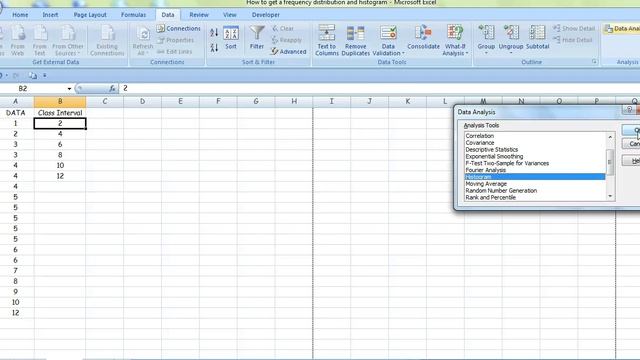Click Name Box showing B2

click(x=33, y=89)
